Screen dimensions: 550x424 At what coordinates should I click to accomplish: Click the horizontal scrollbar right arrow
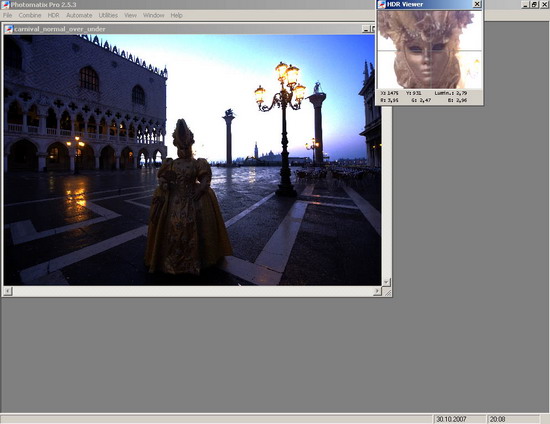point(377,291)
